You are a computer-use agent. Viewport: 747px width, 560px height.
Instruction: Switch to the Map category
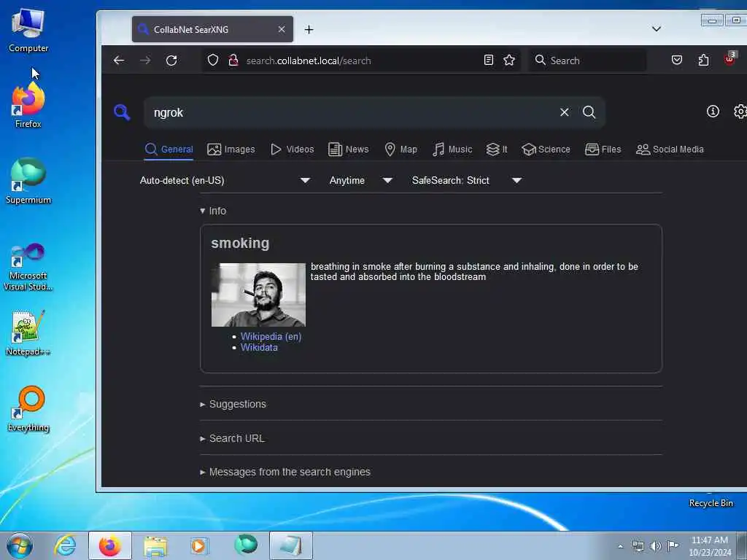[x=400, y=149]
